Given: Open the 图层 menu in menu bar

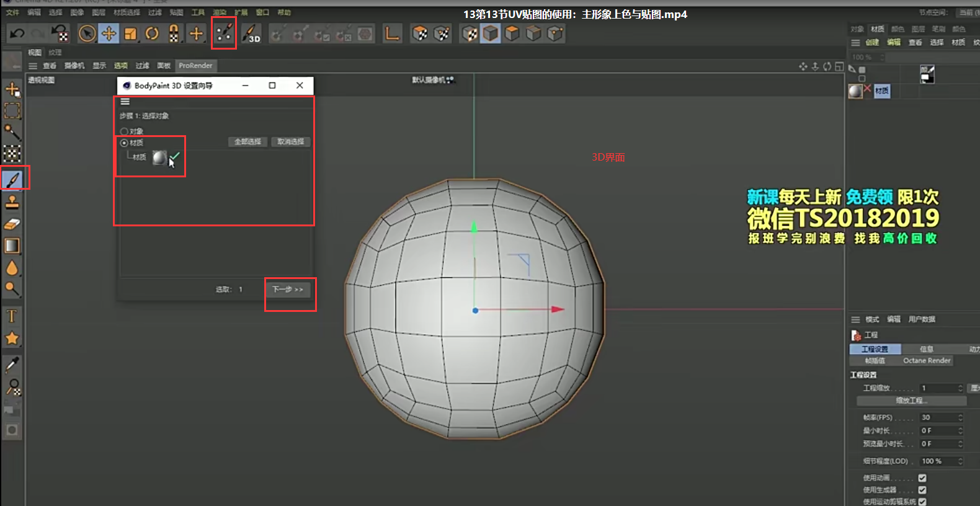Looking at the screenshot, I should point(99,12).
